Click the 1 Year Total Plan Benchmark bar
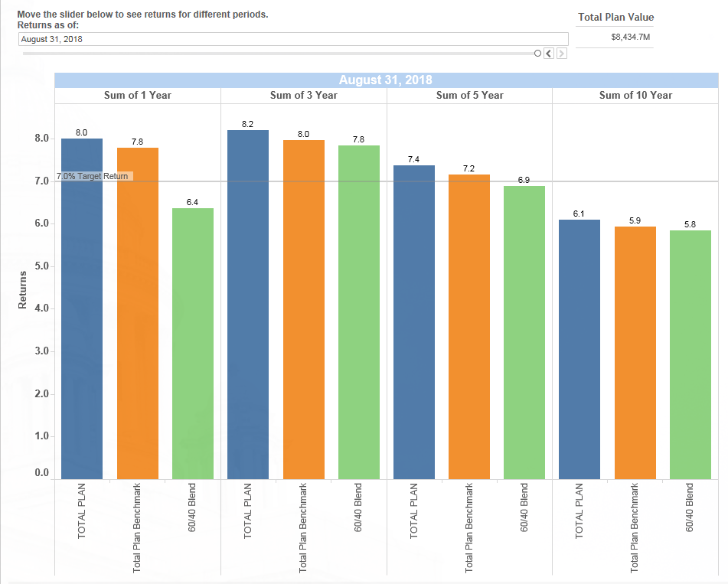Image resolution: width=728 pixels, height=584 pixels. (x=138, y=313)
